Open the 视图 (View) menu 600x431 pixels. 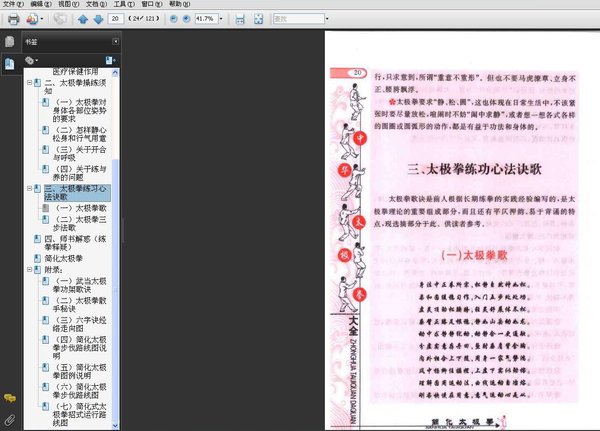[x=68, y=4]
